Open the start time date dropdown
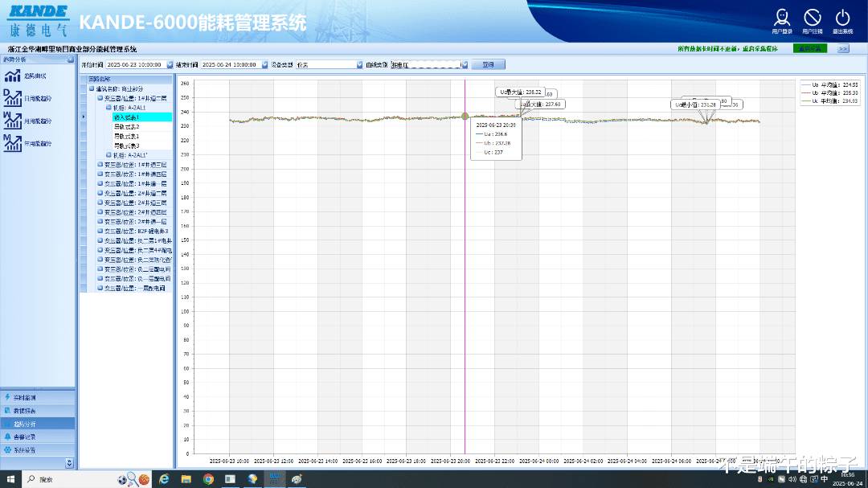The width and height of the screenshot is (868, 488). coord(170,65)
